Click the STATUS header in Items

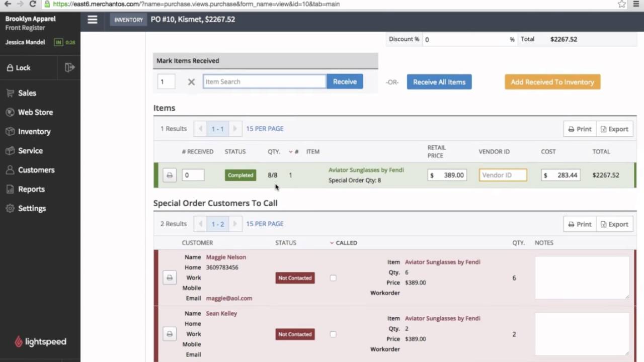[235, 151]
